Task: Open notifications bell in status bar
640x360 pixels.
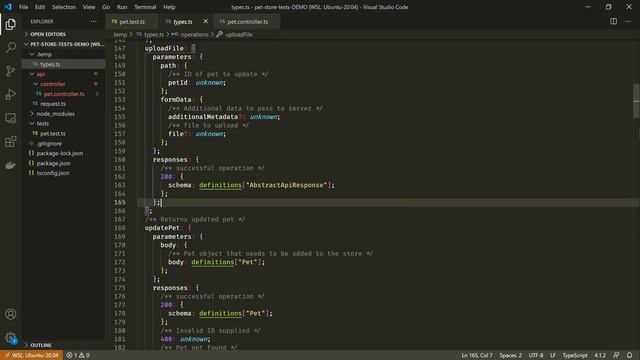Action: coord(629,355)
